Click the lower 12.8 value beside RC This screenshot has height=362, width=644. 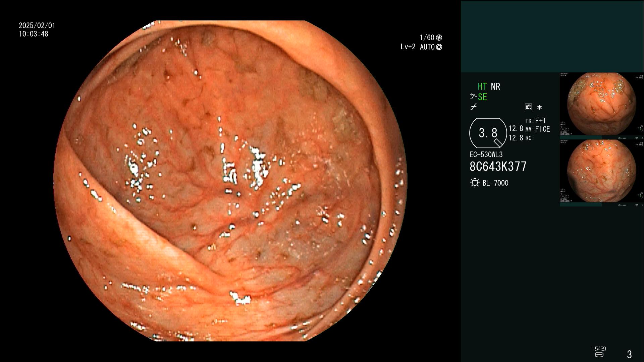[516, 137]
